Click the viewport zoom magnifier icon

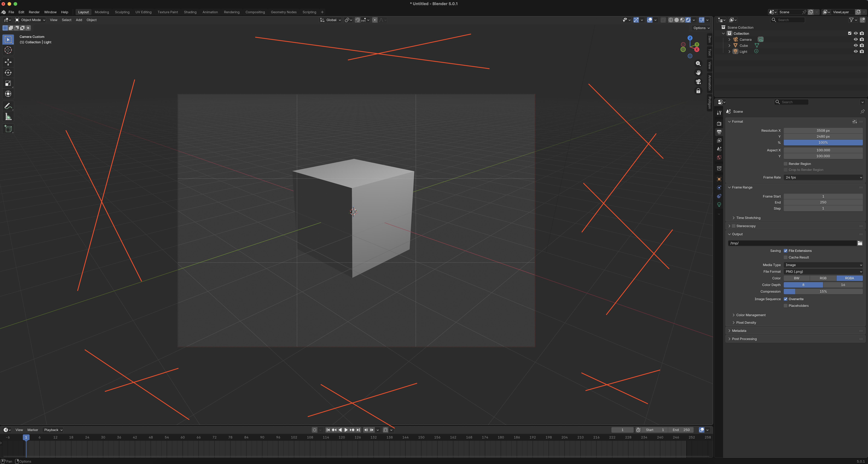pyautogui.click(x=698, y=63)
